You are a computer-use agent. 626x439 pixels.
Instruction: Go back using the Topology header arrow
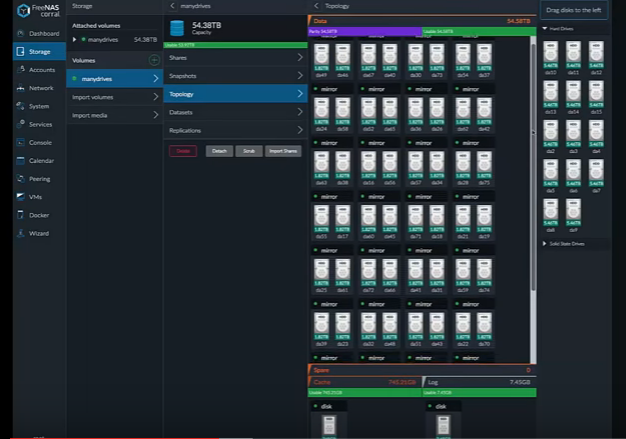click(x=316, y=6)
